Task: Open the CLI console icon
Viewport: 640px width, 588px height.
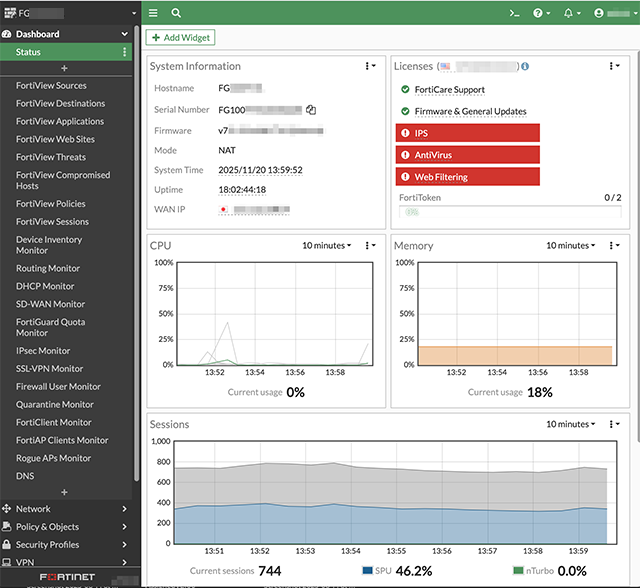Action: click(x=514, y=13)
